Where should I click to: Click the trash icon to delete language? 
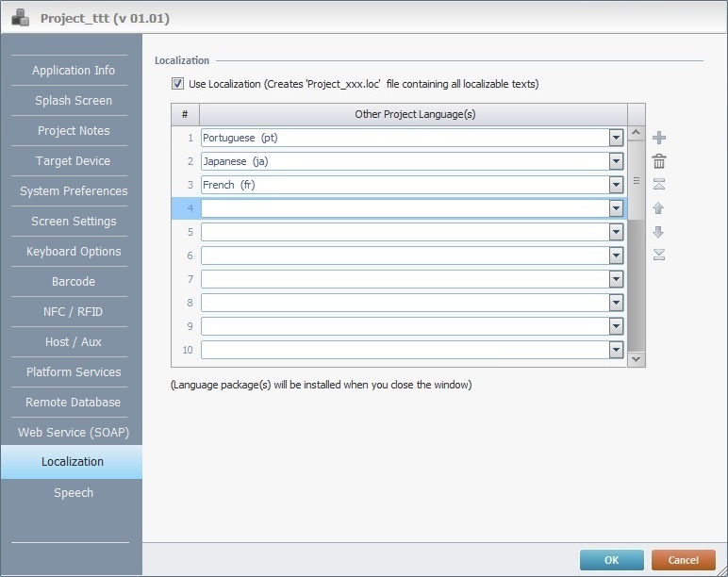[659, 161]
